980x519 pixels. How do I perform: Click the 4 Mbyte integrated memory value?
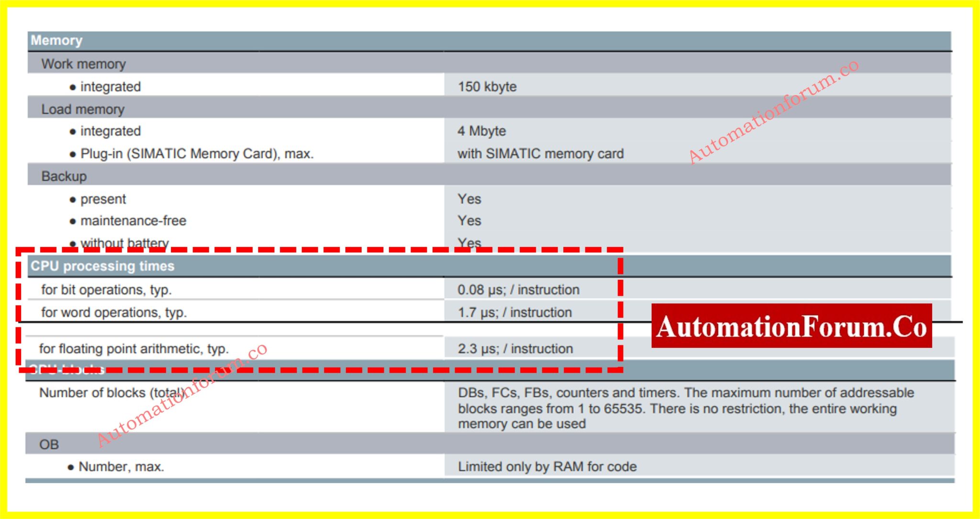pos(483,131)
